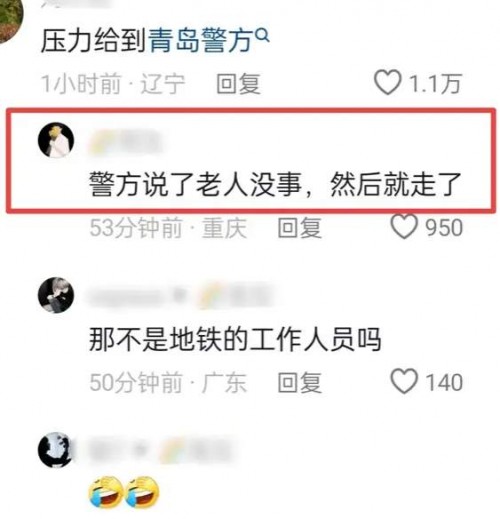Tap the heart icon next to 140
This screenshot has width=500, height=519.
click(x=404, y=381)
